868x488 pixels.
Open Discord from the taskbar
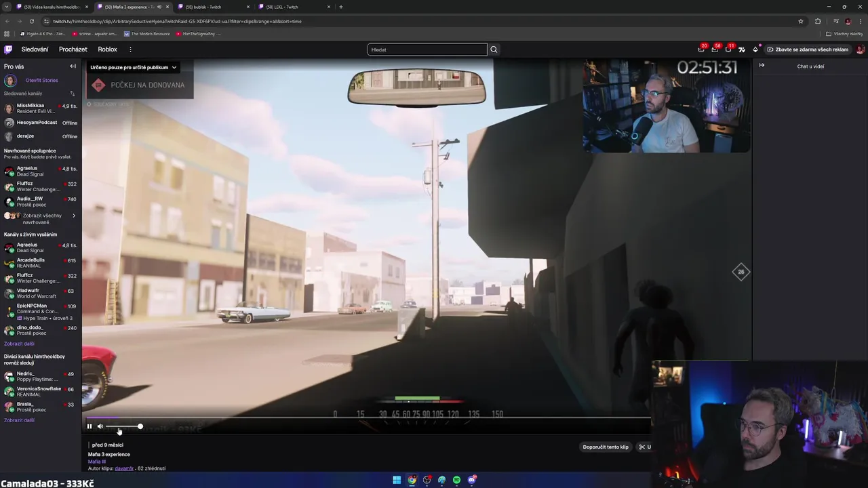[472, 480]
